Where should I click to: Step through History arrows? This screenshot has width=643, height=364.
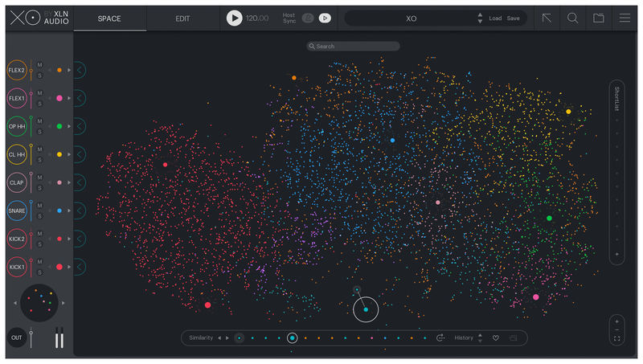click(x=480, y=338)
